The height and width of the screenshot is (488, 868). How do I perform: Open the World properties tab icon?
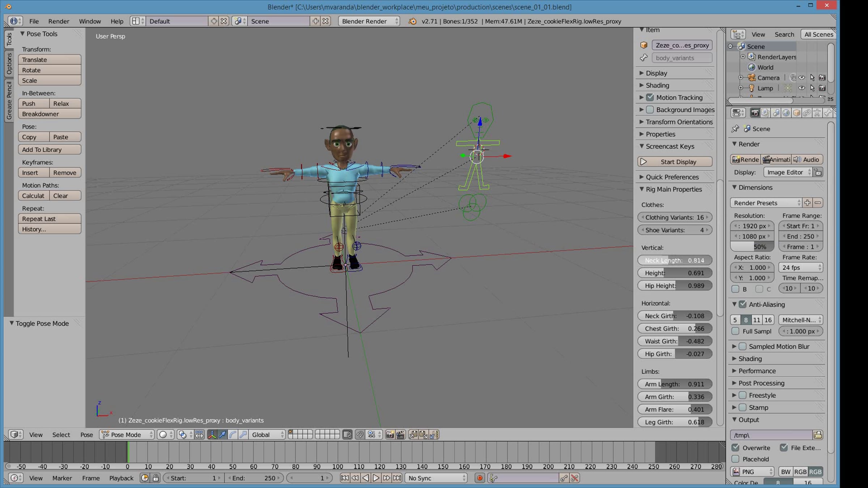(x=786, y=113)
